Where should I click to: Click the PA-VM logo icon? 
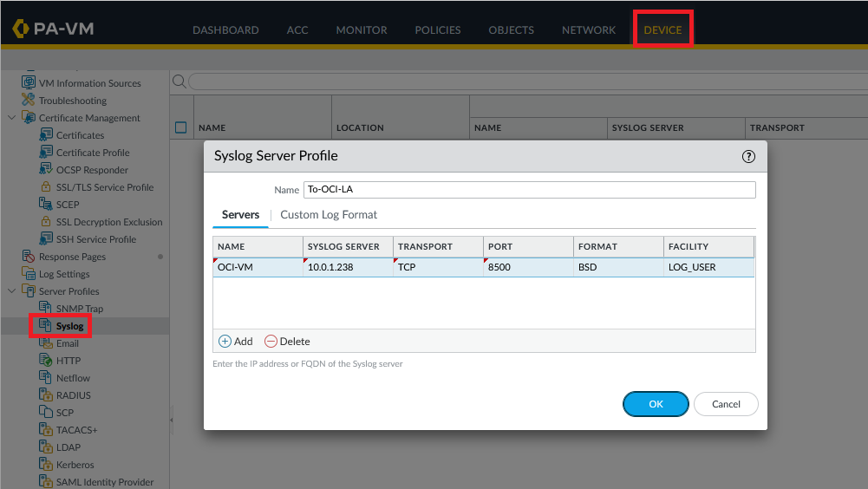coord(21,29)
